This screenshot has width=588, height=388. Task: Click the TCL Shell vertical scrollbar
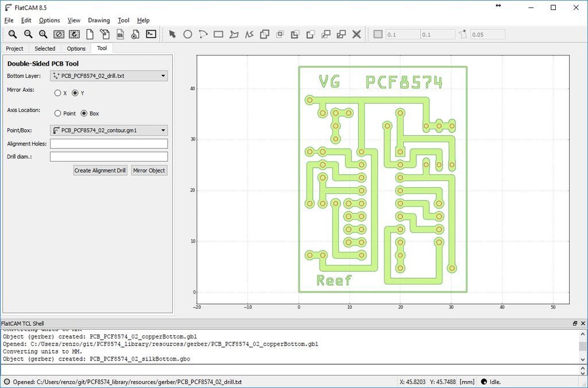[x=582, y=347]
